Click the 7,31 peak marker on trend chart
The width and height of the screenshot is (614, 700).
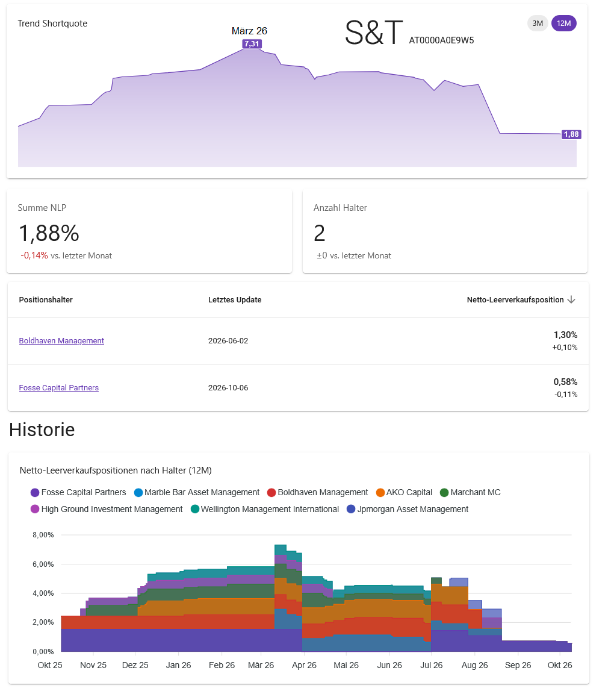(252, 44)
